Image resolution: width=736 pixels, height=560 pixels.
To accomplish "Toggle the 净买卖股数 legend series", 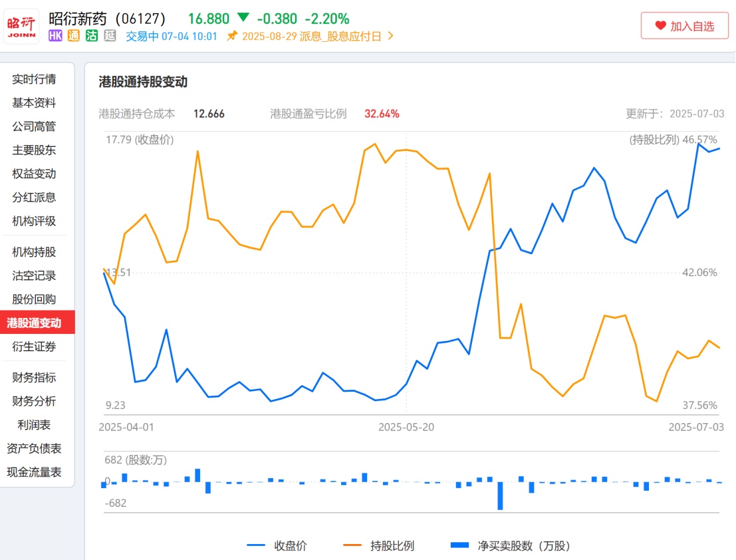I will pos(509,546).
